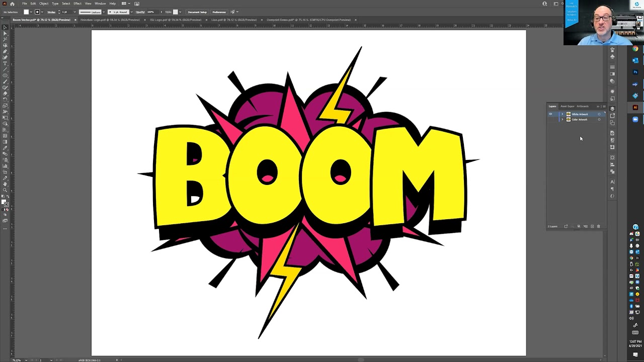Select the Magic Wand tool
Image resolution: width=644 pixels, height=362 pixels.
[5, 39]
